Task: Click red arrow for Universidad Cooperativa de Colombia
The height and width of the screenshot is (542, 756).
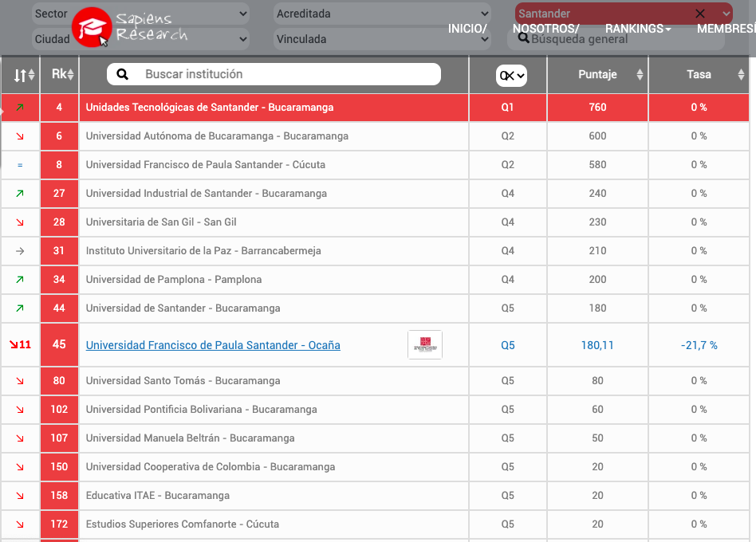Action: click(x=20, y=467)
